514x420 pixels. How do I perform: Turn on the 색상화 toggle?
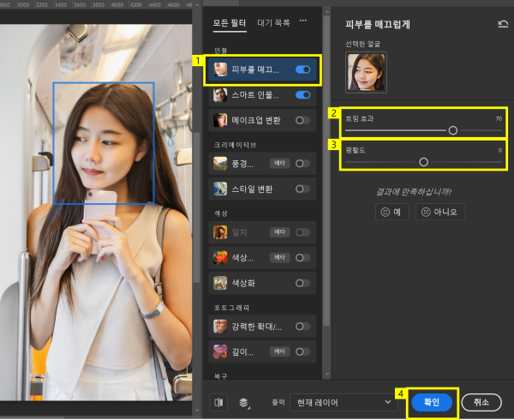point(303,283)
